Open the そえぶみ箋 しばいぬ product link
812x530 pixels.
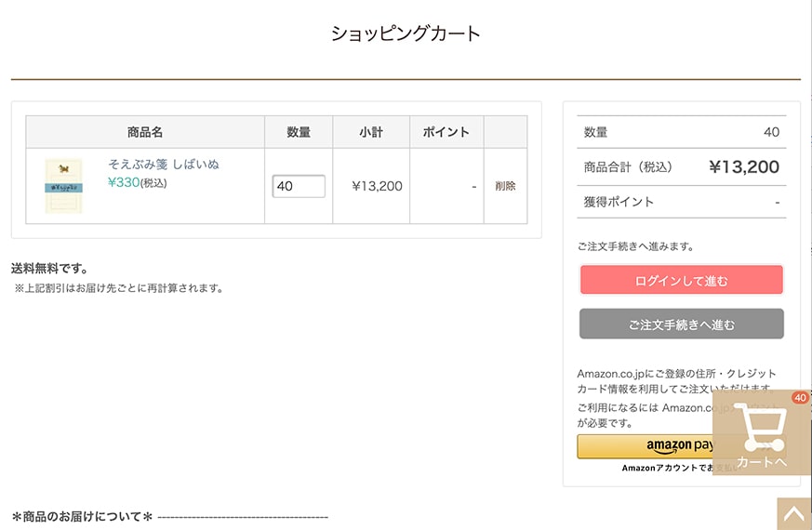[x=164, y=165]
